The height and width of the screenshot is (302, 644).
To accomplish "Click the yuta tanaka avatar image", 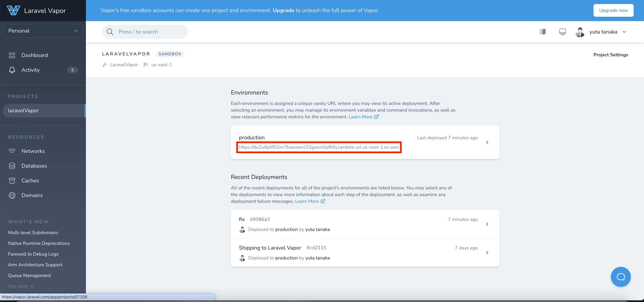I will pos(580,32).
